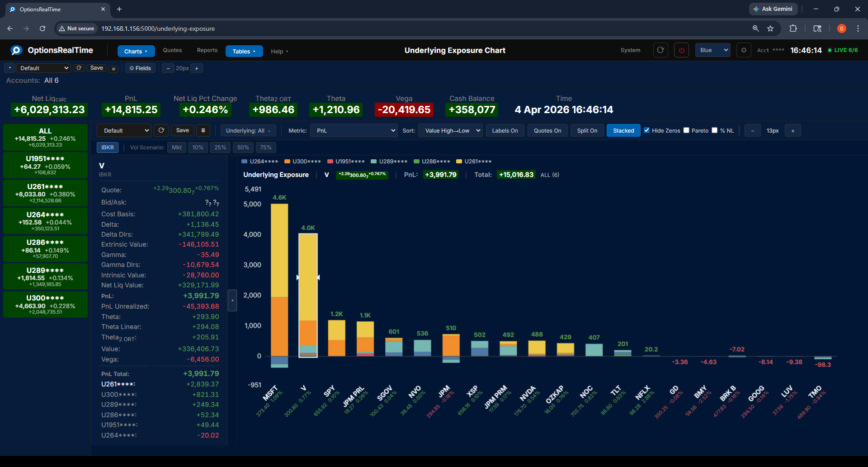Click the browser zoom magnifier icon
The width and height of the screenshot is (868, 467).
[x=755, y=29]
